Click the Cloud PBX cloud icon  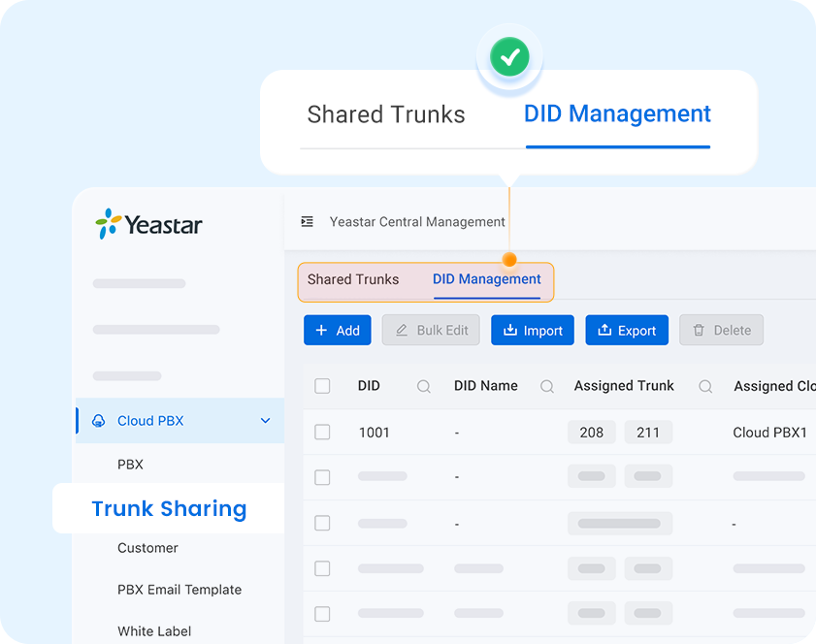[98, 421]
